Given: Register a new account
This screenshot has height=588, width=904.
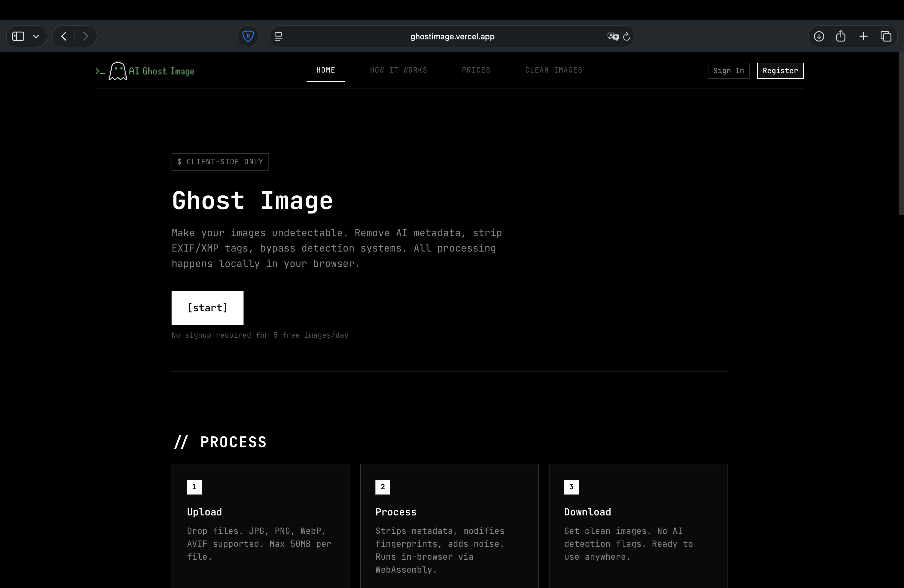Looking at the screenshot, I should pos(780,71).
